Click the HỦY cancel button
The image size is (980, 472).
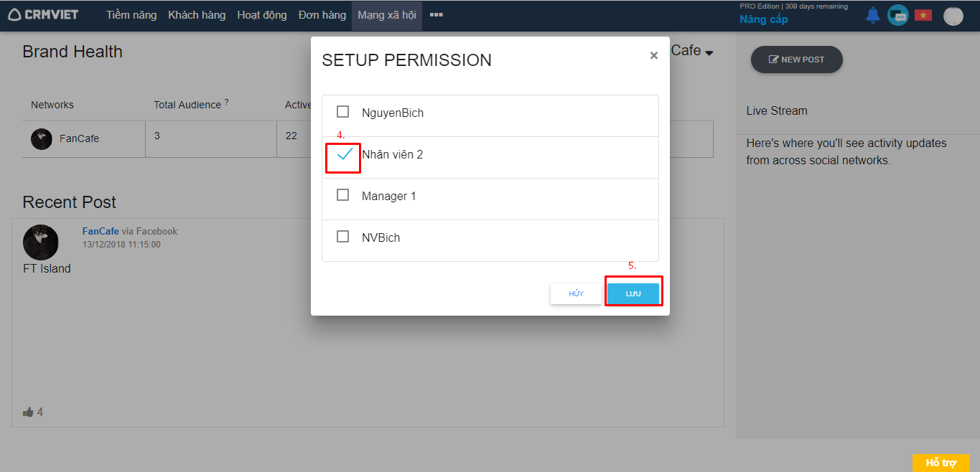pyautogui.click(x=576, y=294)
